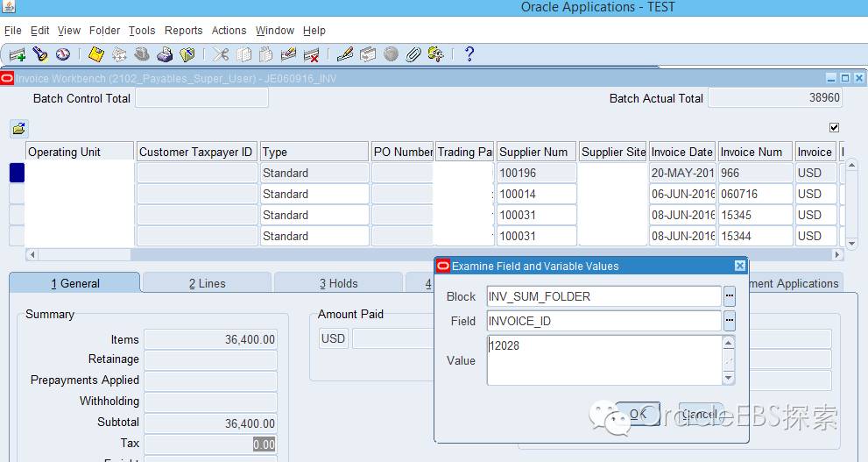Click OK in the Examine dialog

click(x=638, y=414)
